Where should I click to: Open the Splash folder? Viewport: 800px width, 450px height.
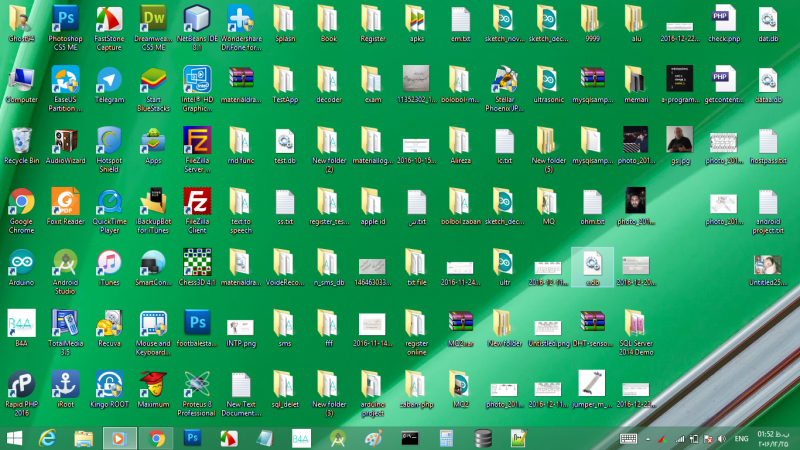click(285, 23)
